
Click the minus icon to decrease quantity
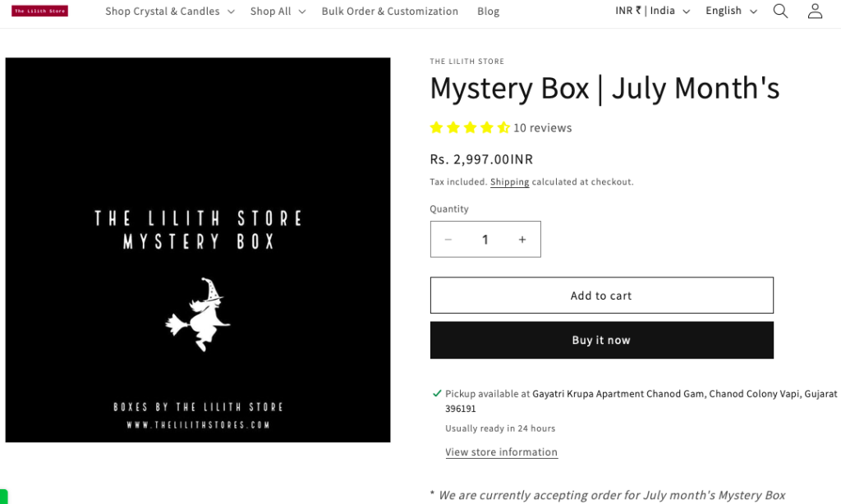pos(448,239)
